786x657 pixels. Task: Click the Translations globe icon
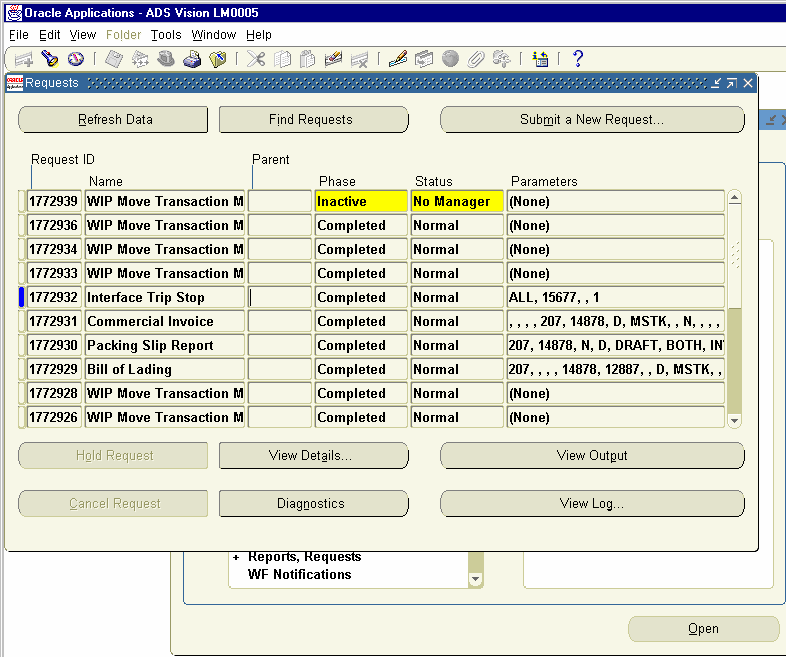point(450,59)
